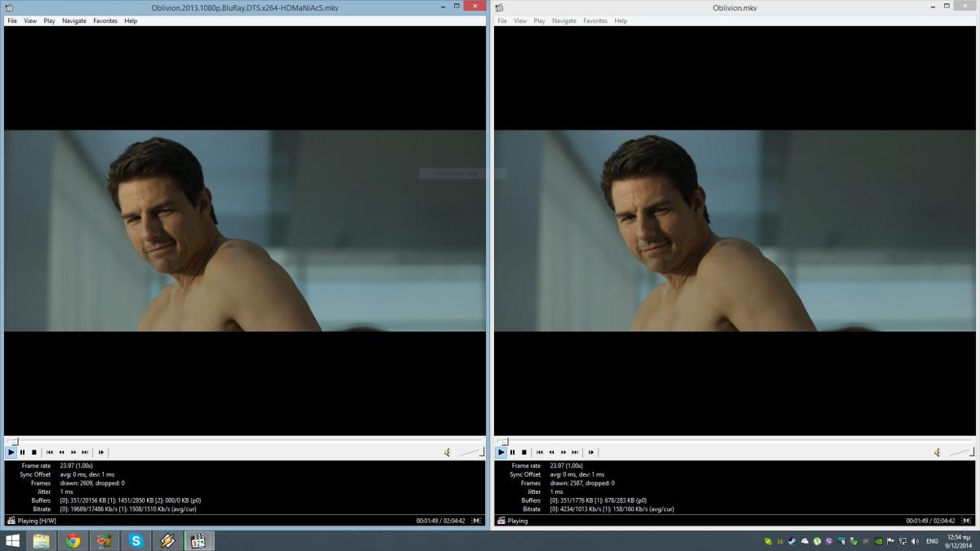Pause playback in the right Oblivion.mkv player
The image size is (980, 551).
[513, 452]
